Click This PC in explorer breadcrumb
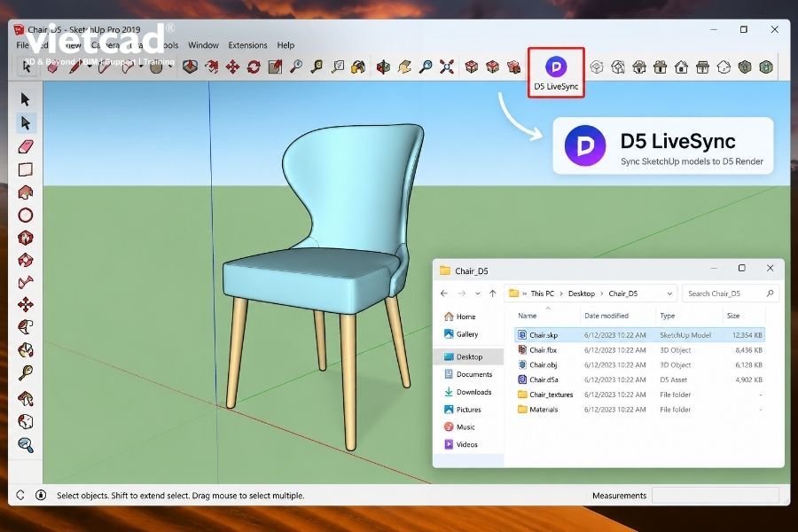 coord(542,293)
